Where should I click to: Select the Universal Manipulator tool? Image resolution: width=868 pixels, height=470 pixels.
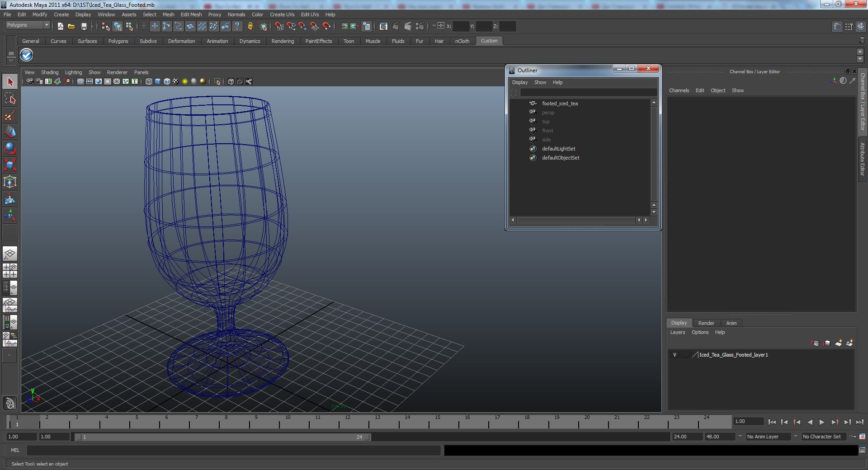(10, 182)
